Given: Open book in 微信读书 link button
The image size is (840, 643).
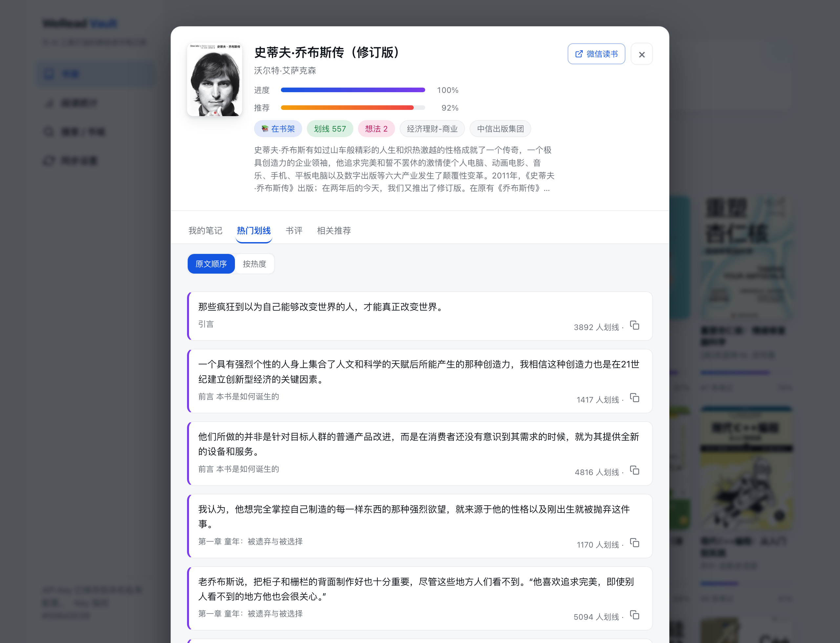Looking at the screenshot, I should 596,54.
